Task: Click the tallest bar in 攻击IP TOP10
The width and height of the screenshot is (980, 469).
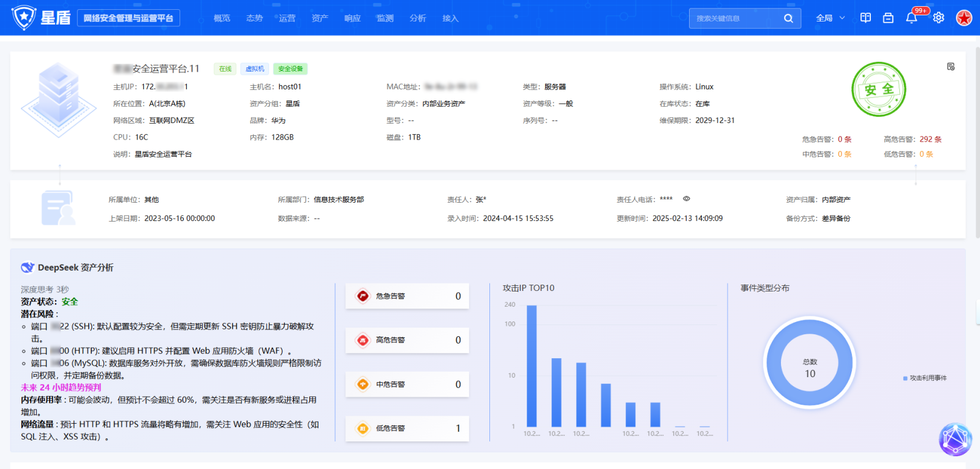Action: (x=532, y=366)
